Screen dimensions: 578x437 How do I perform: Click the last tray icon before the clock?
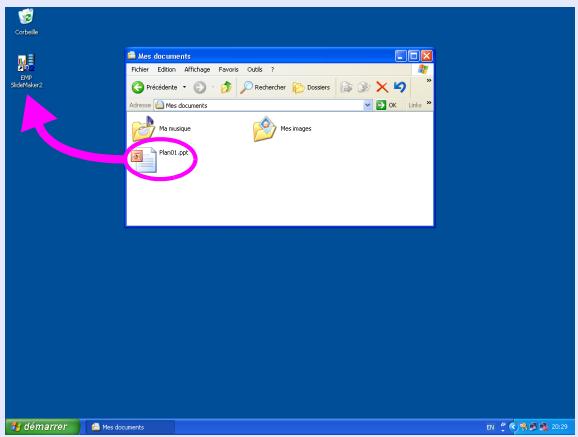[x=544, y=427]
